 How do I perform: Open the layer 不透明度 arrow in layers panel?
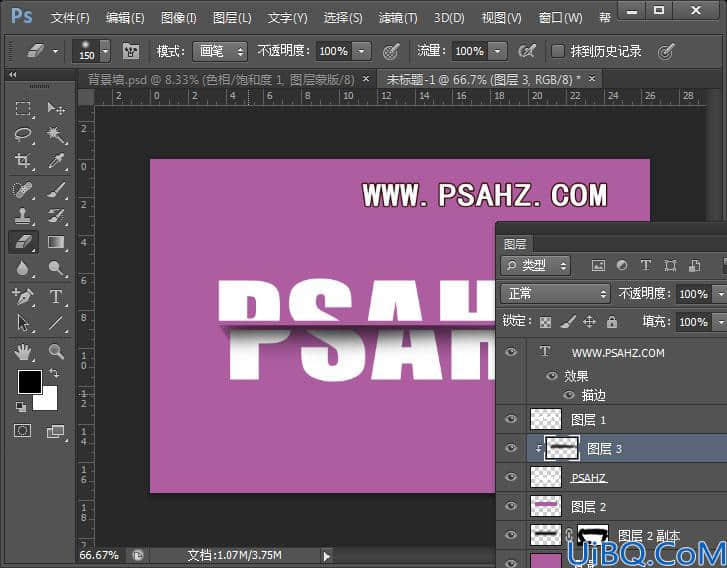point(720,294)
